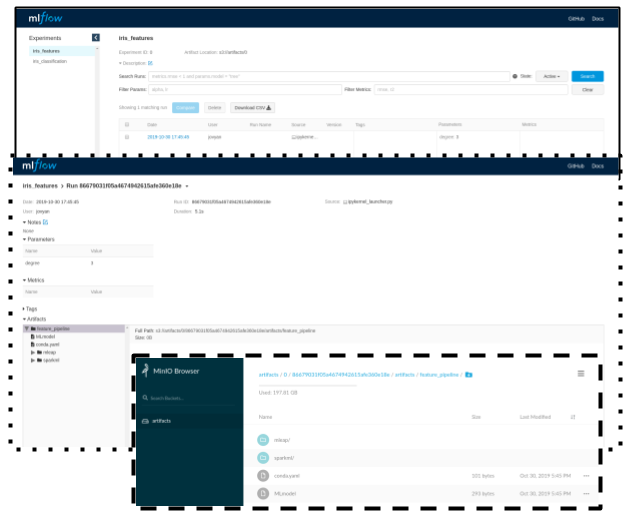
Task: Click the MLmodel file icon in MinIO
Action: 263,493
